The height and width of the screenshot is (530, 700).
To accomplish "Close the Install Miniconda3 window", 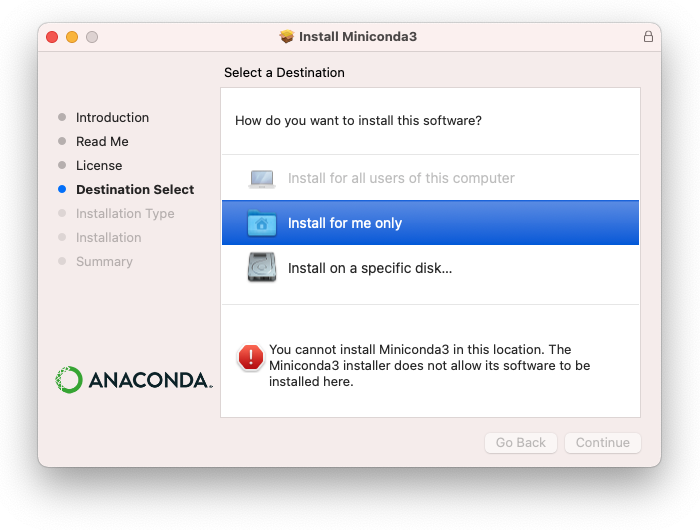I will coord(52,37).
